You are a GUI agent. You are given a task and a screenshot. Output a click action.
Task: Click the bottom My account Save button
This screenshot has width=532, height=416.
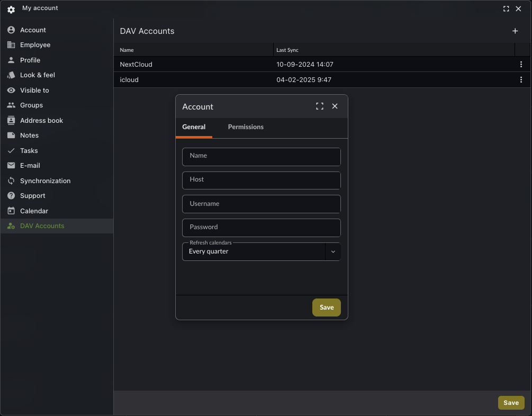[x=511, y=403]
